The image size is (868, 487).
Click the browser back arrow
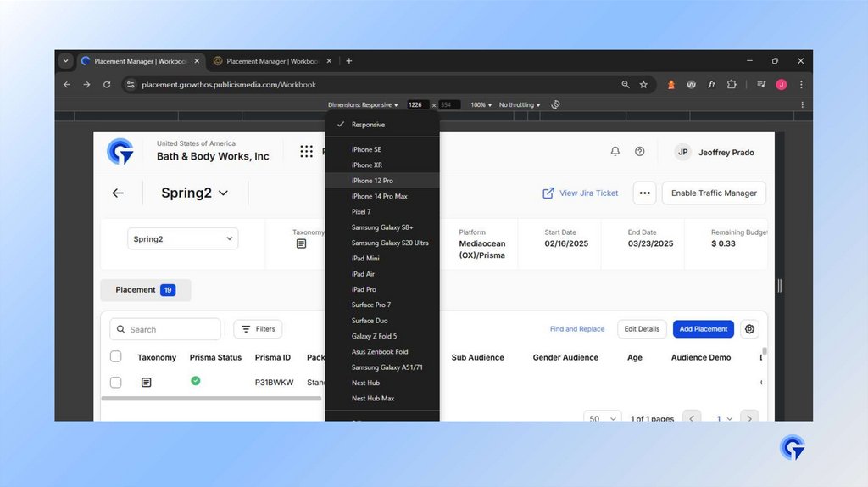[67, 85]
